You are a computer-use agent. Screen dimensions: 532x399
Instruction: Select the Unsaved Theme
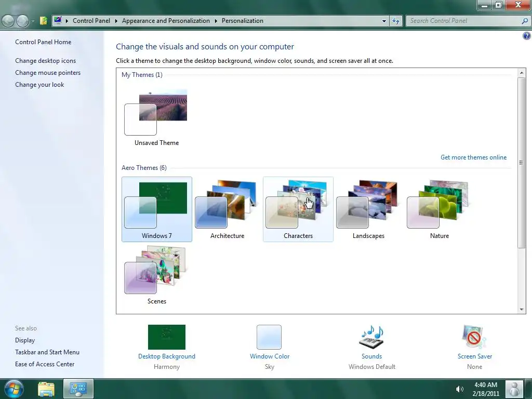157,116
